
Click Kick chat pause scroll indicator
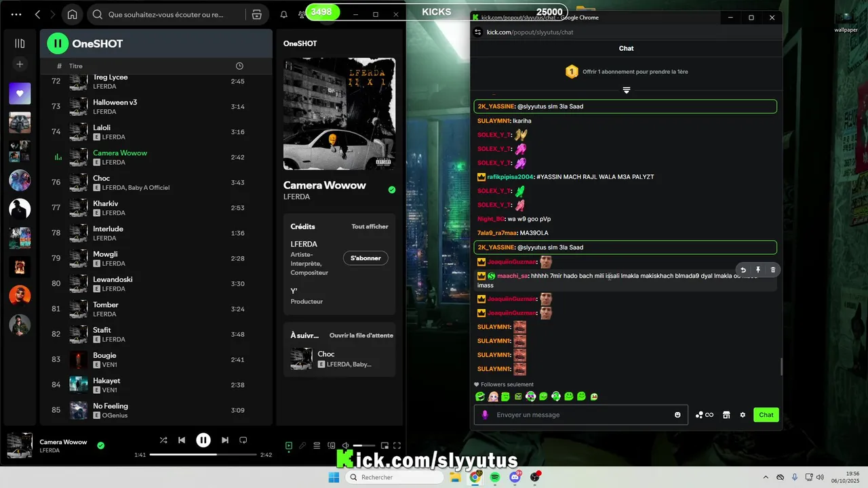click(x=627, y=90)
